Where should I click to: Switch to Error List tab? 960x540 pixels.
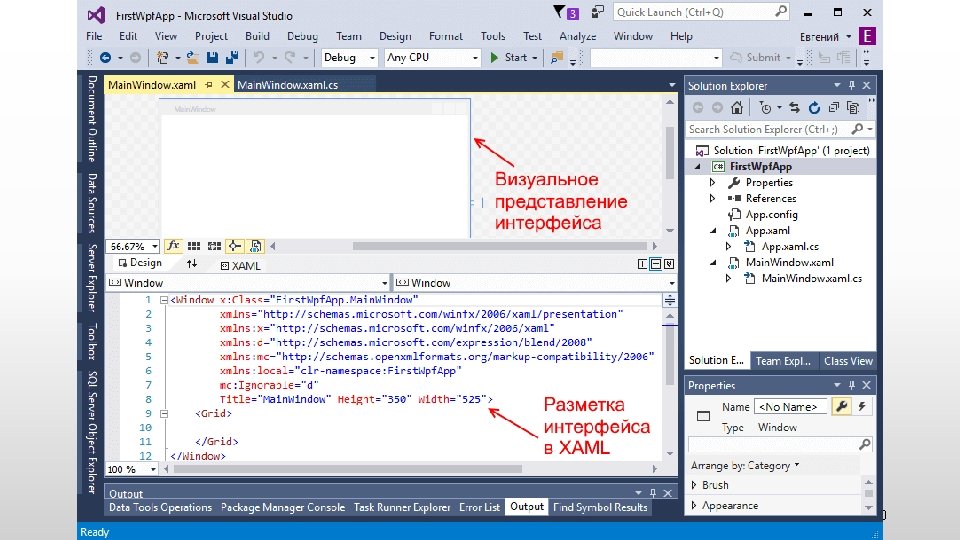[479, 507]
